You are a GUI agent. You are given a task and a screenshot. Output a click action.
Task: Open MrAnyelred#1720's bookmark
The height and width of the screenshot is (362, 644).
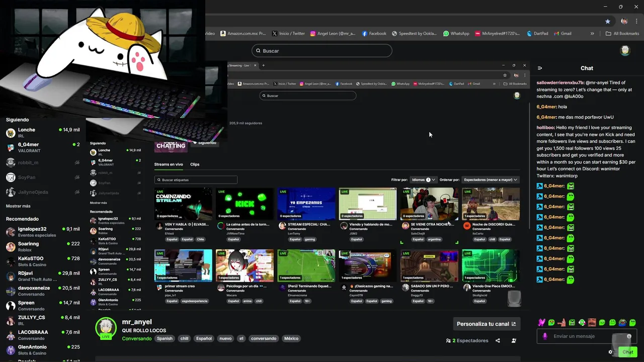[497, 34]
